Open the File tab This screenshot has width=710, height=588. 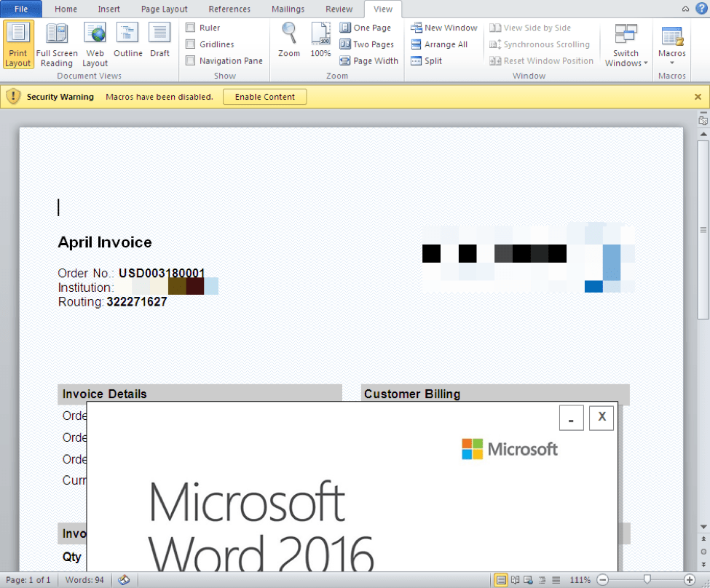point(21,9)
